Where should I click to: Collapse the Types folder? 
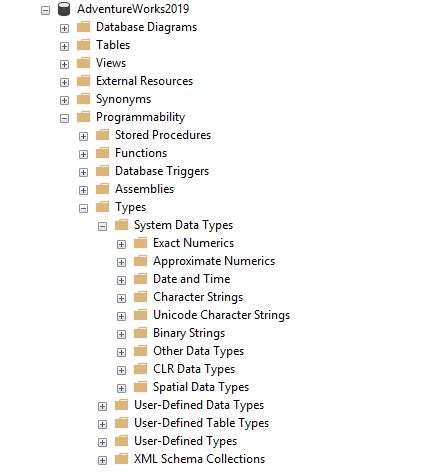click(x=83, y=208)
